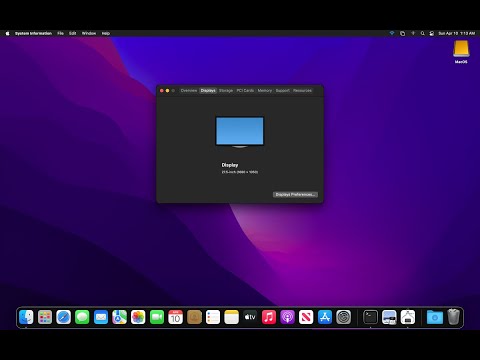This screenshot has height=360, width=480.
Task: Open the Apple menu
Action: pos(7,33)
